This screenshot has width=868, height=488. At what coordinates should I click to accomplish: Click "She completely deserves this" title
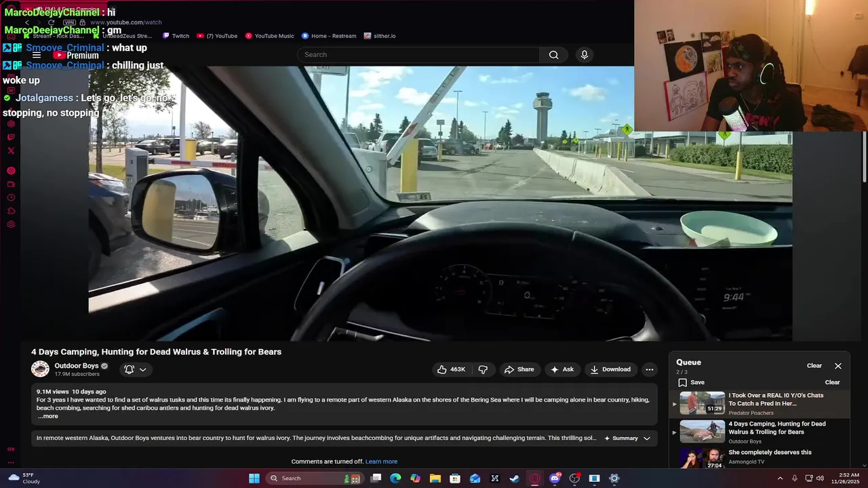[770, 452]
